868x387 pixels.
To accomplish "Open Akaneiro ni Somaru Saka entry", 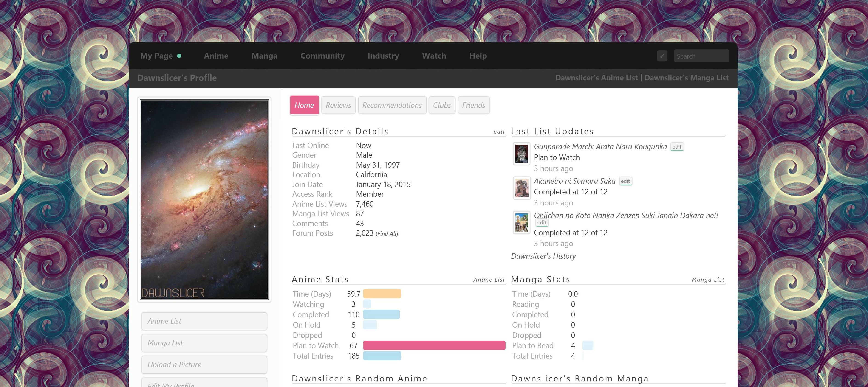I will [x=574, y=181].
